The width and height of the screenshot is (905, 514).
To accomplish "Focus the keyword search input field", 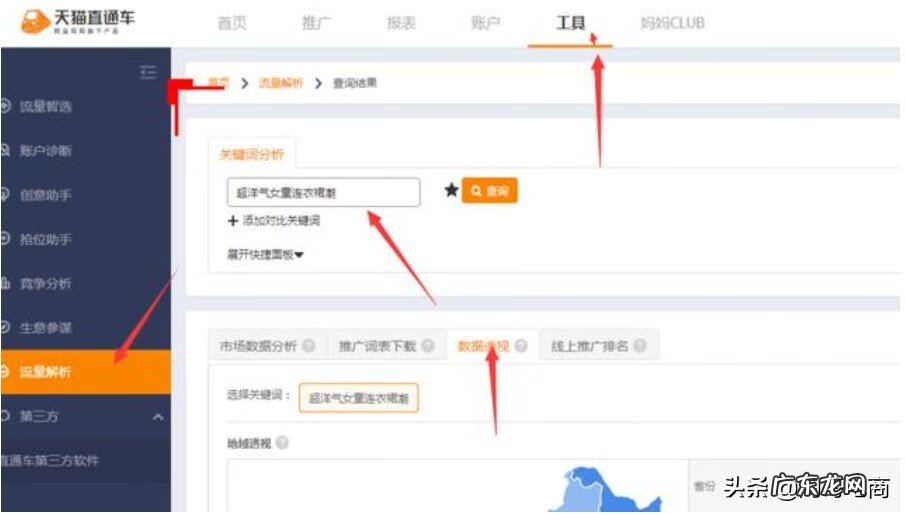I will coord(323,192).
